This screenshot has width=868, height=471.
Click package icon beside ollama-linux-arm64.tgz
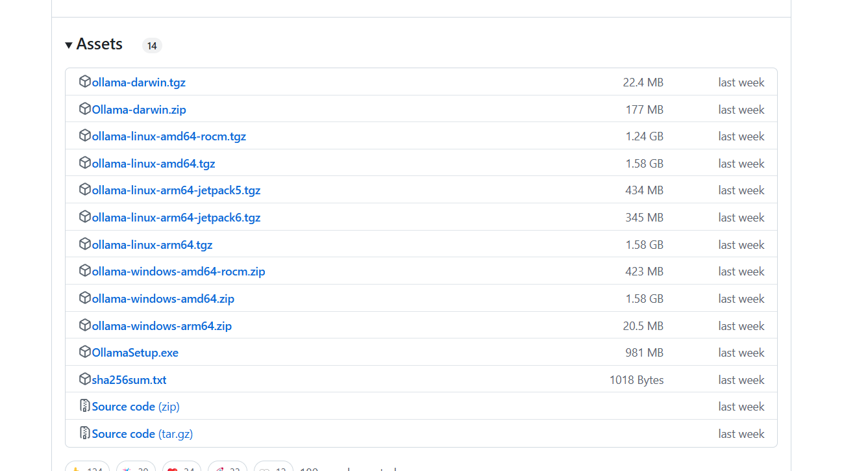click(x=85, y=244)
